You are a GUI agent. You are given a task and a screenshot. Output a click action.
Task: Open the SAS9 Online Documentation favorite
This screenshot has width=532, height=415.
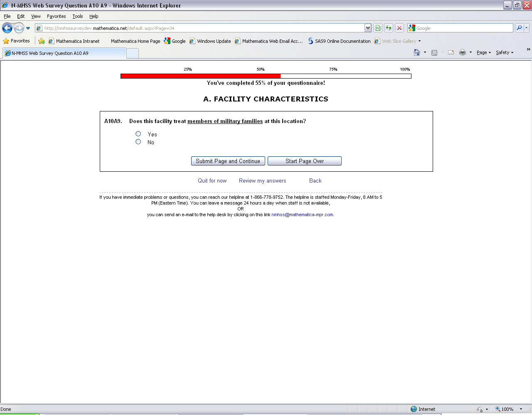pos(339,41)
